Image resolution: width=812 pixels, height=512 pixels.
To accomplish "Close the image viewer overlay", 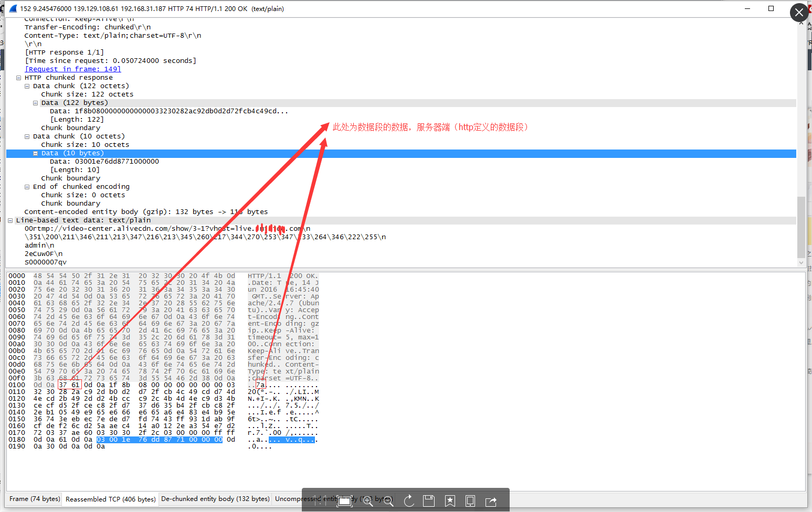I will 799,12.
